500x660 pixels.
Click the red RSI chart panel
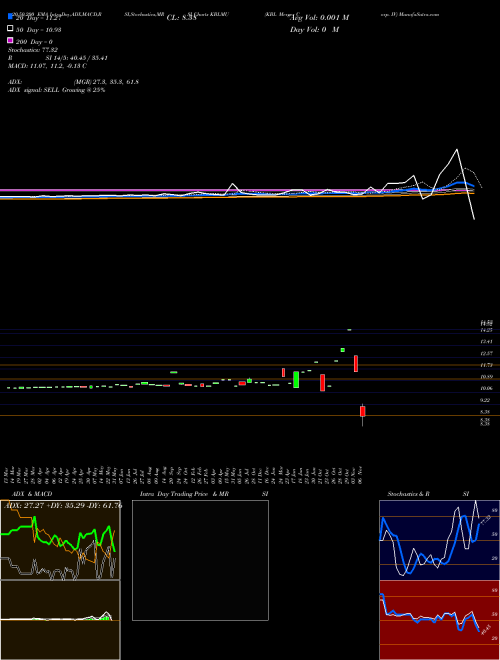[439, 620]
